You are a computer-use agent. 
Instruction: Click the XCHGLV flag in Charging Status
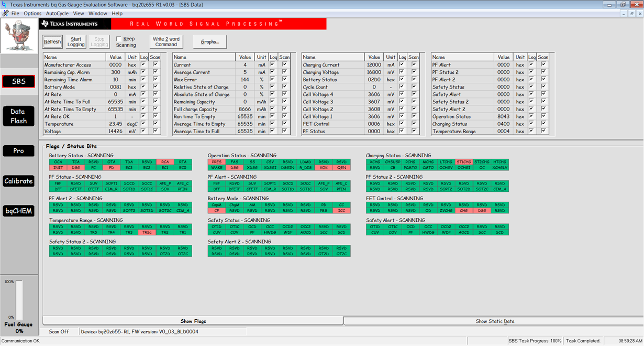tap(499, 167)
